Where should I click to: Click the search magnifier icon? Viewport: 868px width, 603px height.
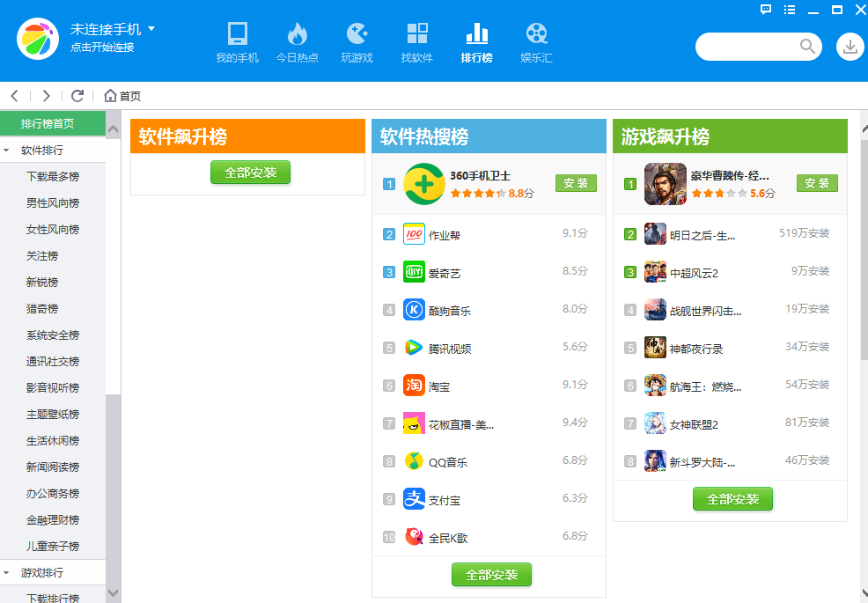[807, 47]
